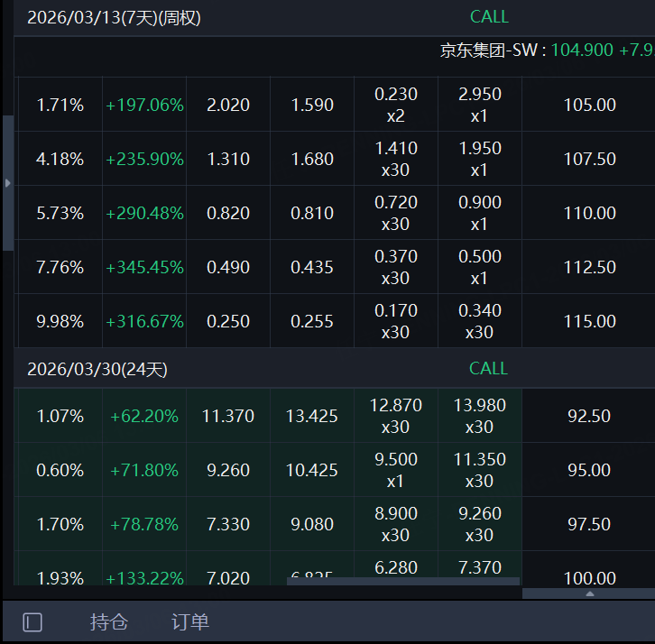Select the 105.00 strike price
This screenshot has height=644, width=655.
589,106
